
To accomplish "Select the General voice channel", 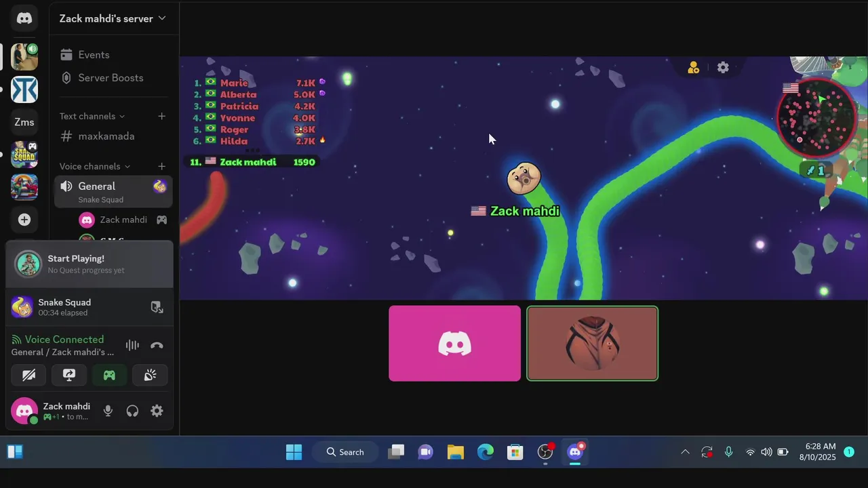I will pyautogui.click(x=113, y=192).
